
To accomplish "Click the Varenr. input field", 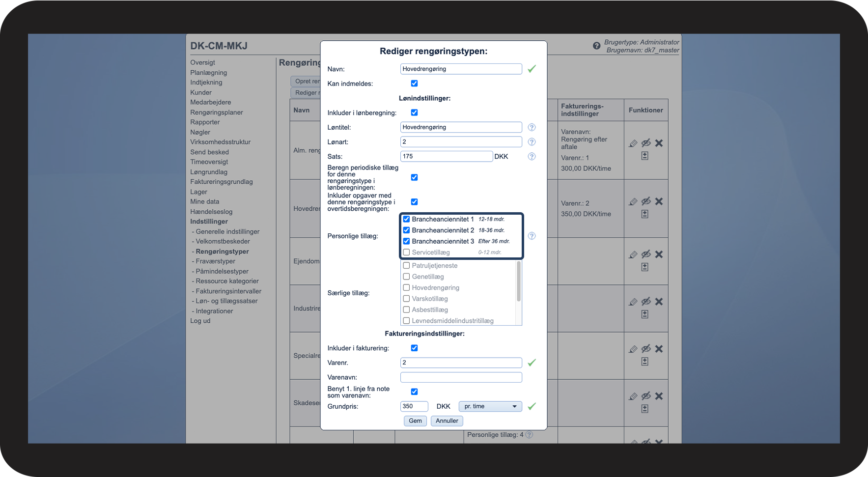I will point(461,363).
